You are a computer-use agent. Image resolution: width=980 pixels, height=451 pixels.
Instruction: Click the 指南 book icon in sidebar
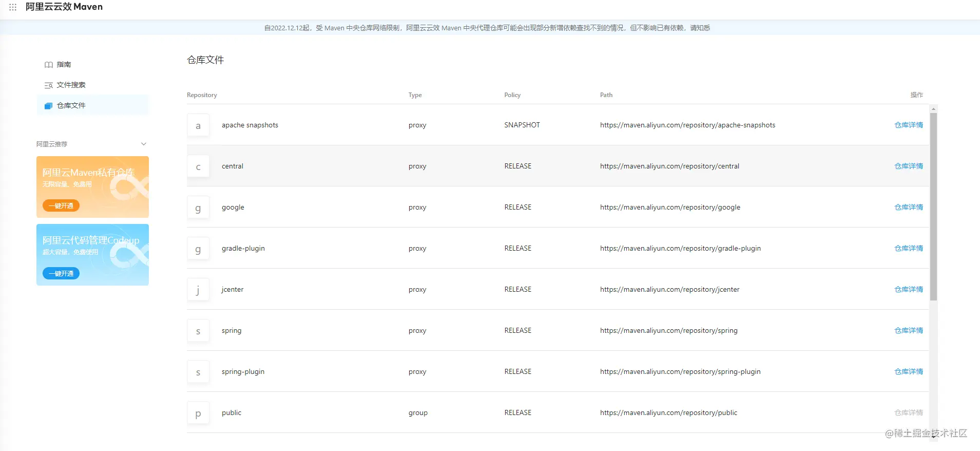coord(49,65)
